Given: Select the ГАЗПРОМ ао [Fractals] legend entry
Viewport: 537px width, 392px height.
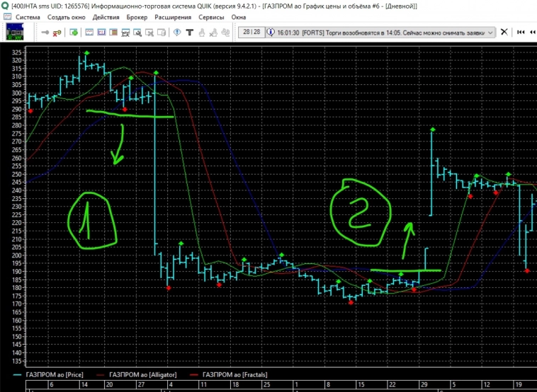Looking at the screenshot, I should click(230, 374).
